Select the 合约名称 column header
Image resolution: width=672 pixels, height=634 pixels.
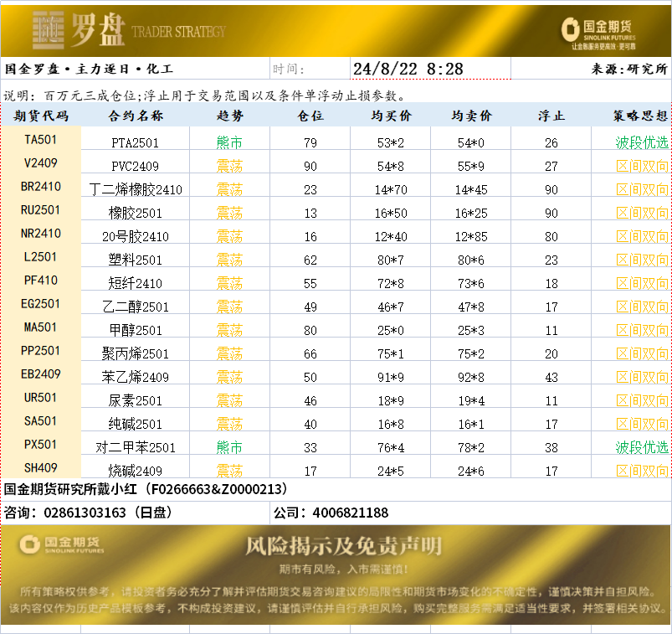[x=136, y=116]
